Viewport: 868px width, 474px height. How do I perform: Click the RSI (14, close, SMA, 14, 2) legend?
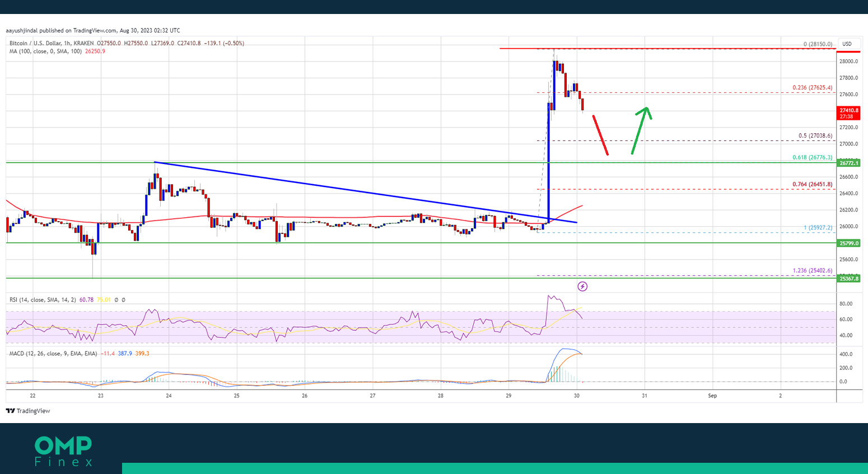point(43,300)
